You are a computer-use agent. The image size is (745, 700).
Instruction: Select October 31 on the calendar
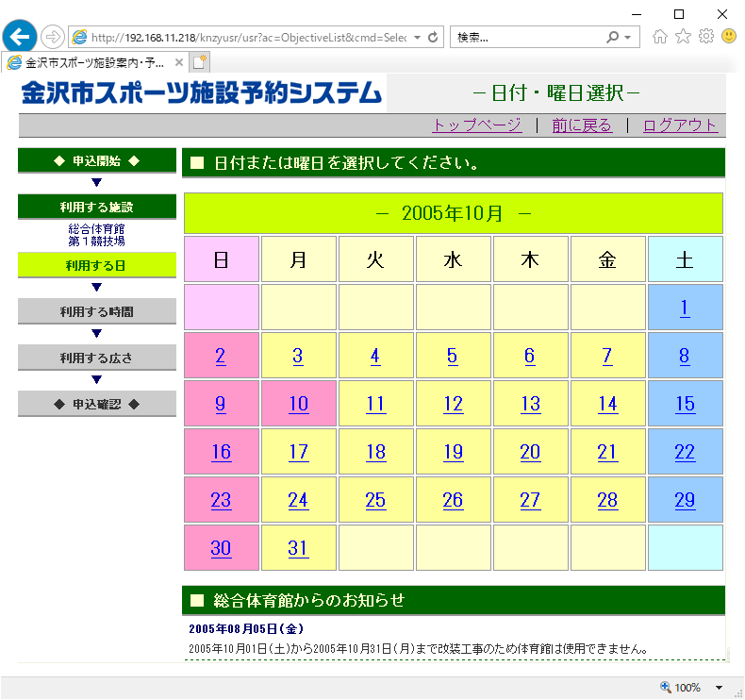click(x=298, y=548)
